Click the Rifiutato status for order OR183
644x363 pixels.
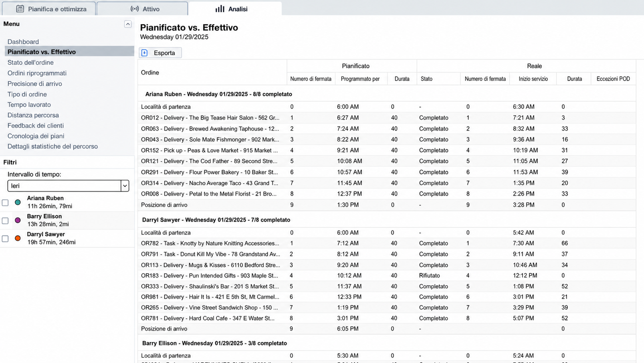(x=430, y=276)
